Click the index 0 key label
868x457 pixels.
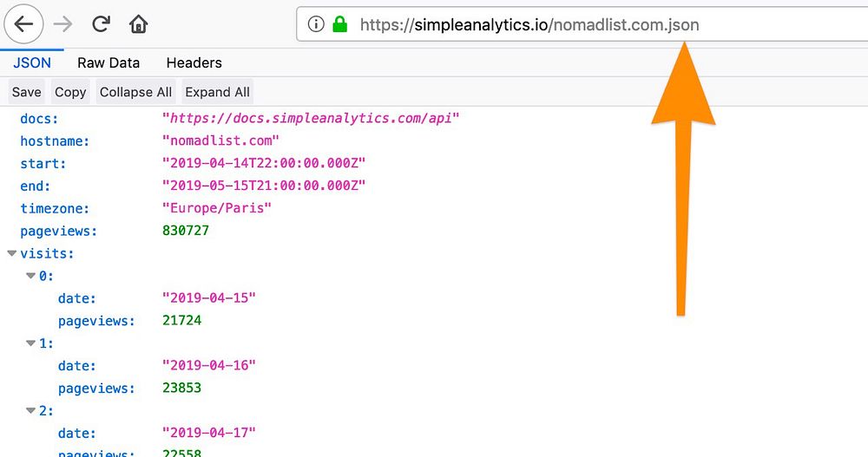46,276
